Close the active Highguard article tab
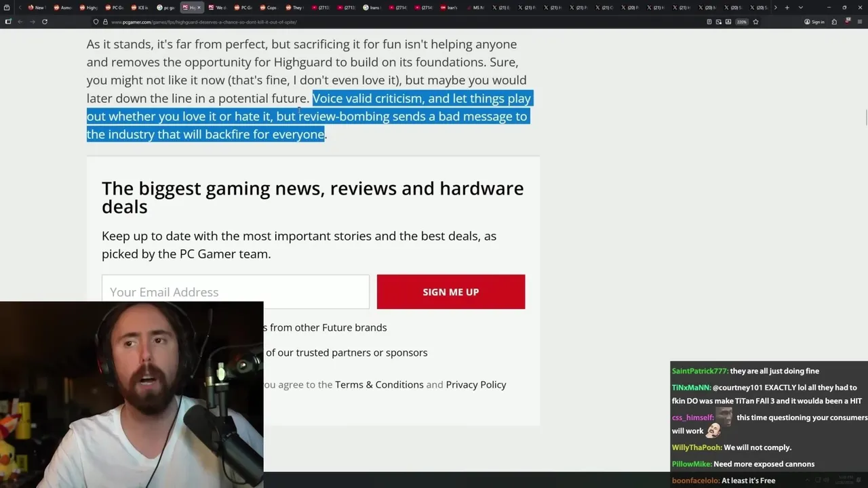 coord(199,7)
